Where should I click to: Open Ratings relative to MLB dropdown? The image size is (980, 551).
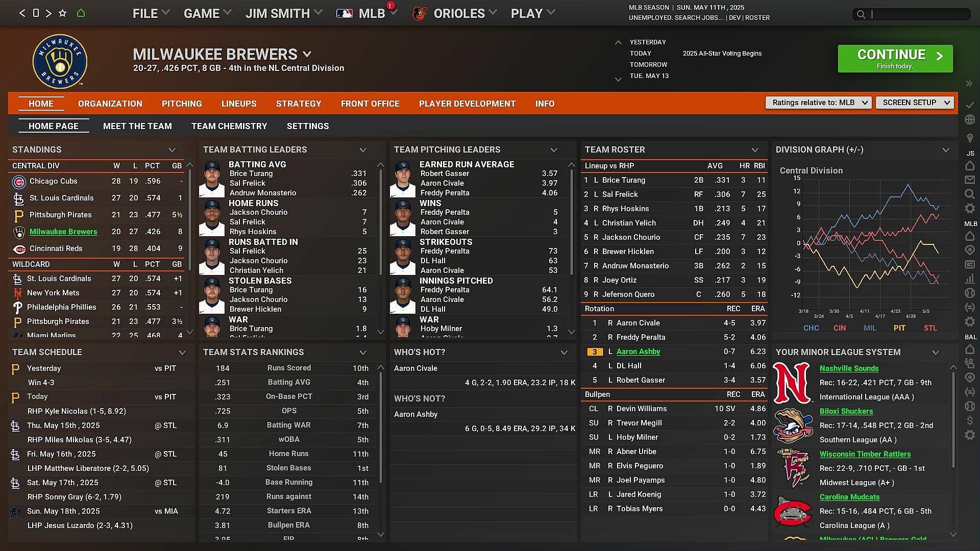coord(818,103)
